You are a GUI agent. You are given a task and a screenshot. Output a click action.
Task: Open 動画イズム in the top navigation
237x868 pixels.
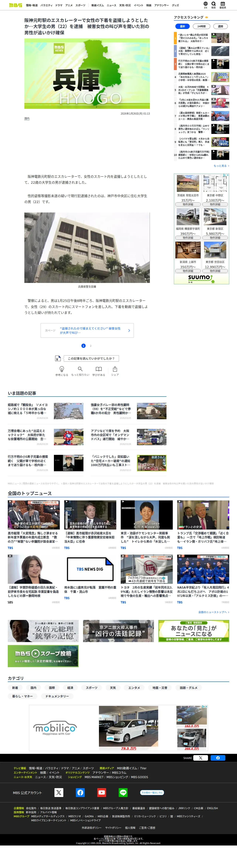click(x=98, y=5)
